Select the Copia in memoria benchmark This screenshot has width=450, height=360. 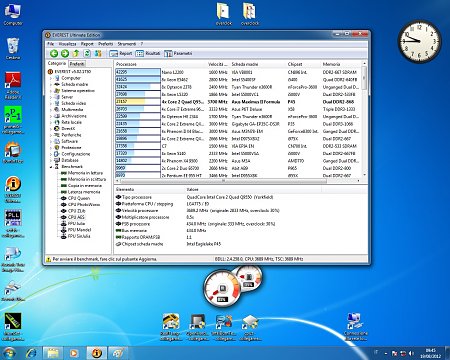coord(81,186)
